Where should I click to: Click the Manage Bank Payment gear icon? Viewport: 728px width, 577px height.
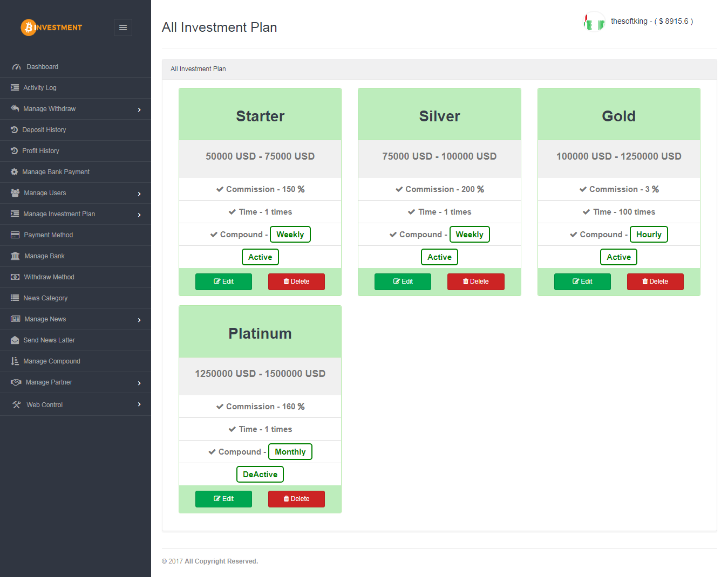(15, 172)
